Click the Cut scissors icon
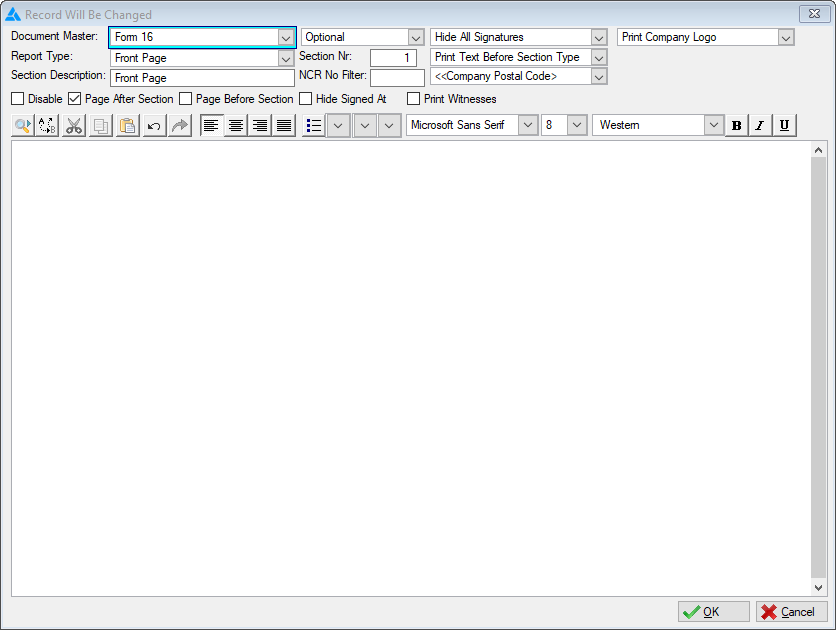The width and height of the screenshot is (836, 630). coord(74,126)
